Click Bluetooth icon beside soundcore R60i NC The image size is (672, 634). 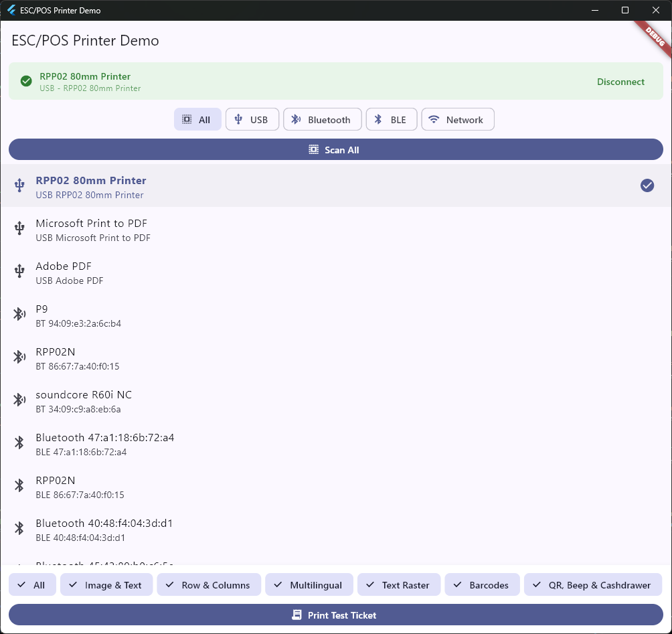19,400
